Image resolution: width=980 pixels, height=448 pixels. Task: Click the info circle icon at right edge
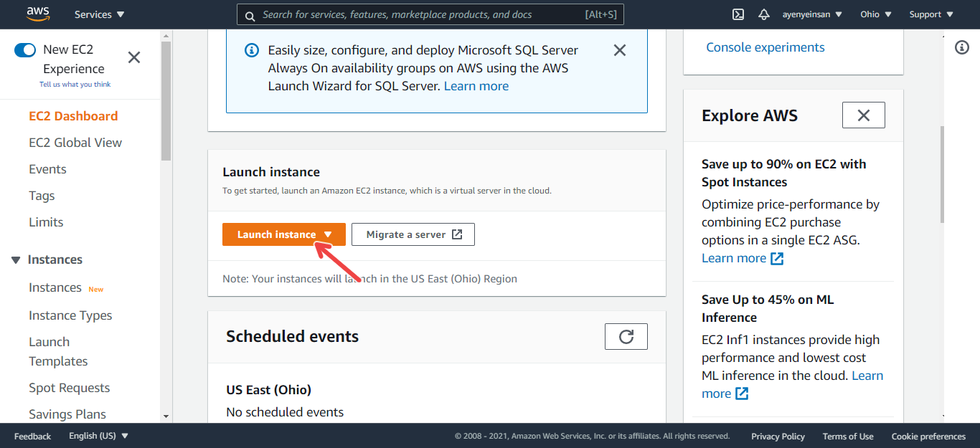[962, 47]
